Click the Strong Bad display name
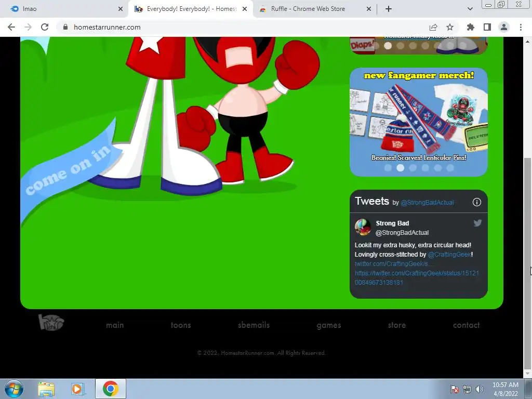 (392, 223)
